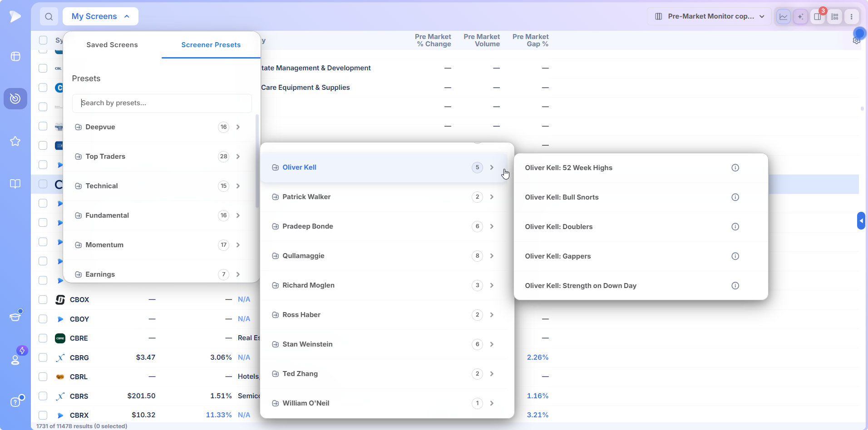This screenshot has height=430, width=868.
Task: Select Oliver Kell: Gappers preset
Action: point(558,256)
